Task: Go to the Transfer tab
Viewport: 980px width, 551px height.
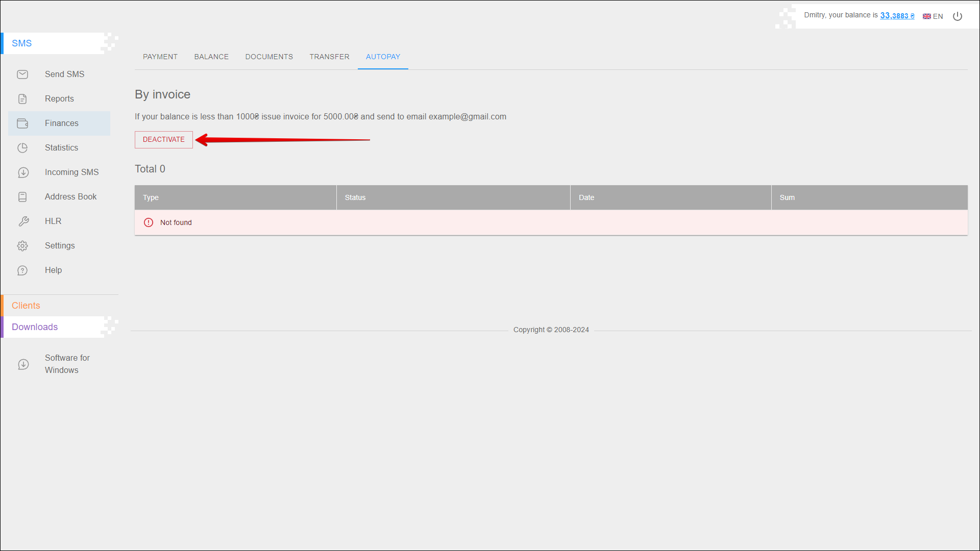Action: coord(329,57)
